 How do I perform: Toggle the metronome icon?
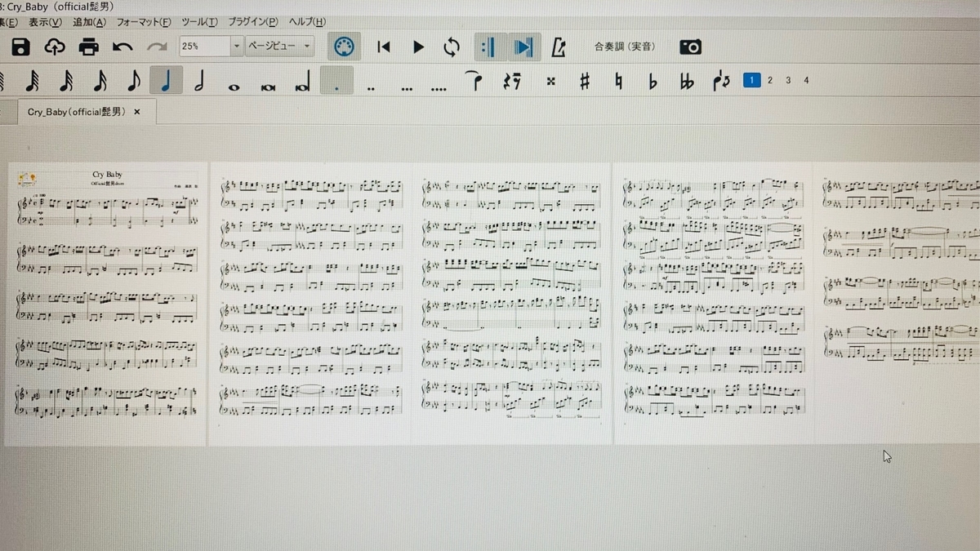click(559, 47)
